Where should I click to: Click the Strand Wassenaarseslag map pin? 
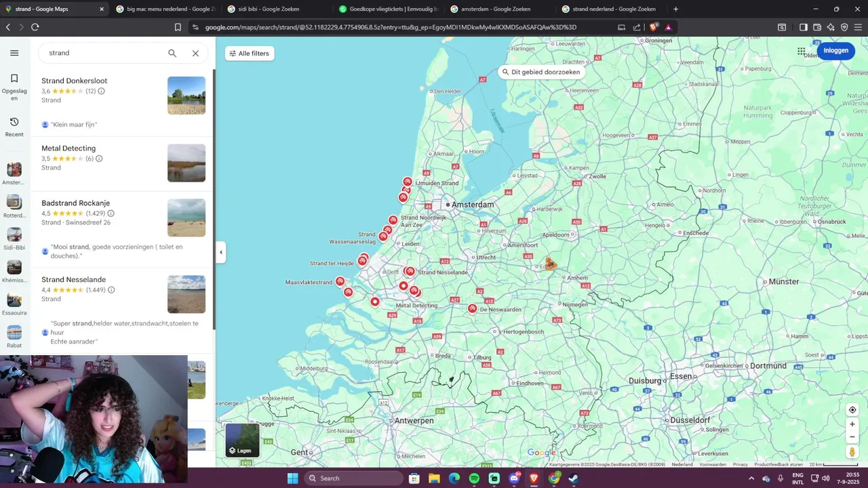[x=383, y=236]
